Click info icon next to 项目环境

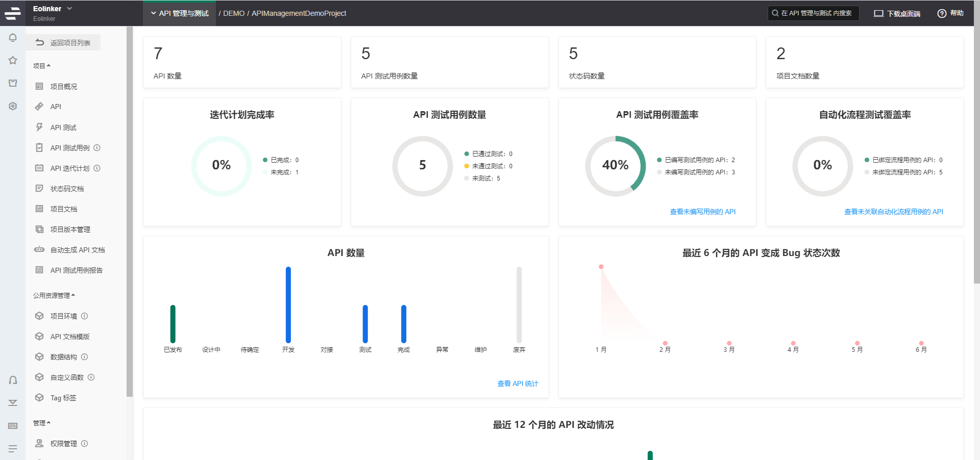[x=85, y=316]
